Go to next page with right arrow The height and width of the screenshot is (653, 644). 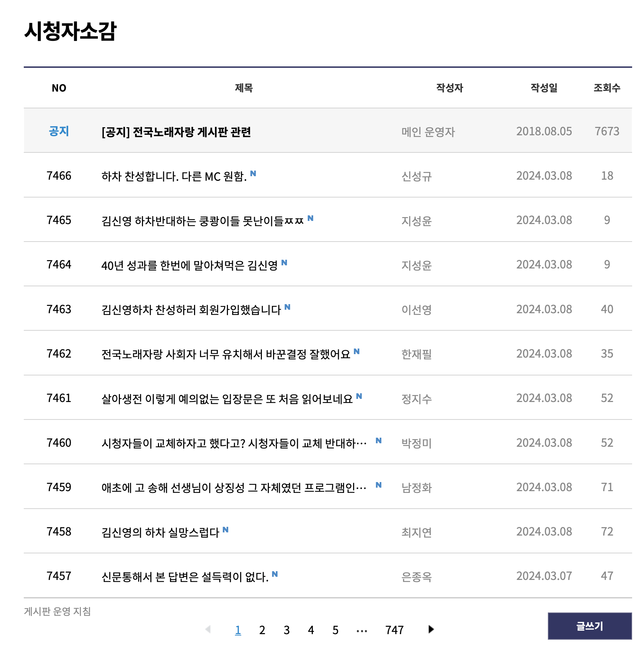[431, 629]
